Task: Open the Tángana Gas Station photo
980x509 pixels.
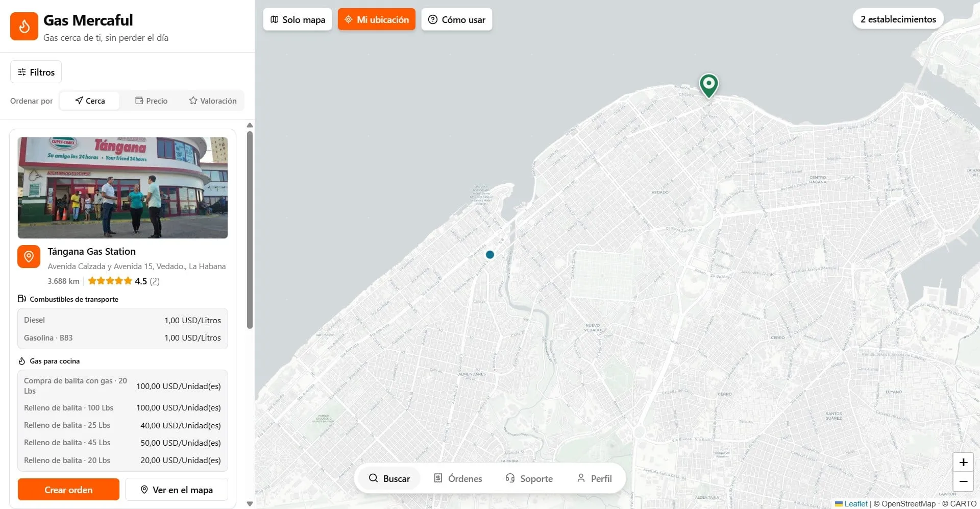Action: pos(122,187)
